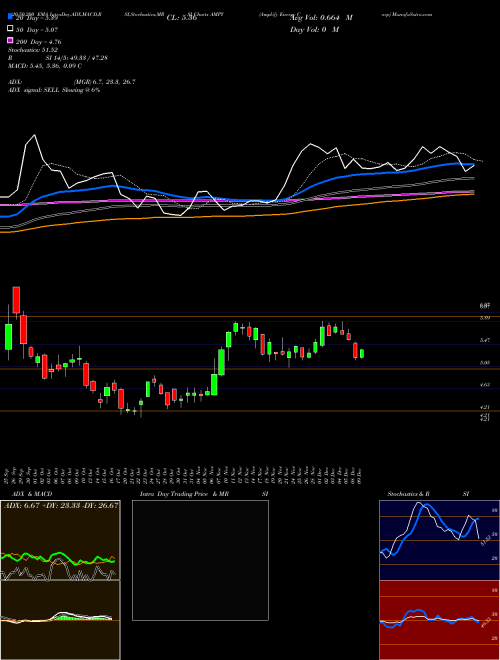Click the white 50 Day legend swatch
500x660 pixels.
(10, 29)
